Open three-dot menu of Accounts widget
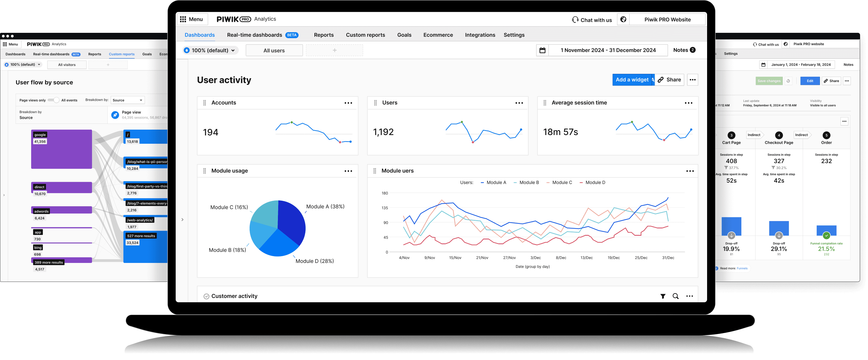Screen dimensions: 868x360 [x=348, y=103]
